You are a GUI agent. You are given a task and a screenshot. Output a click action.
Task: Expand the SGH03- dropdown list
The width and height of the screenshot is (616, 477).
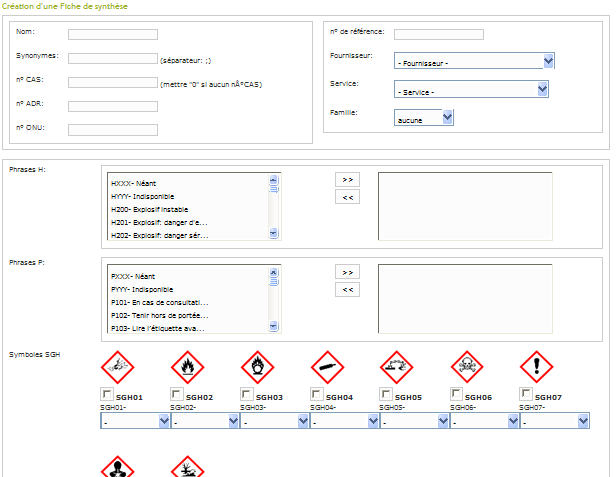coord(275,421)
